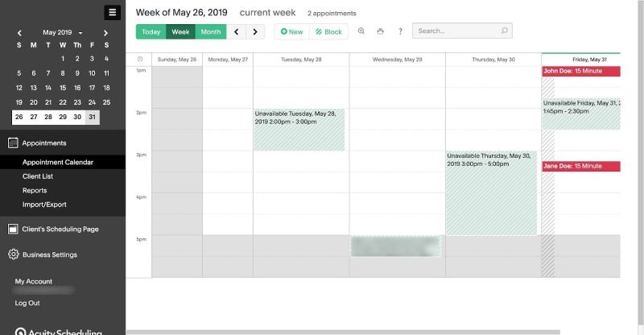Viewport: 644px width, 335px height.
Task: Toggle the hamburger sidebar menu
Action: 112,12
